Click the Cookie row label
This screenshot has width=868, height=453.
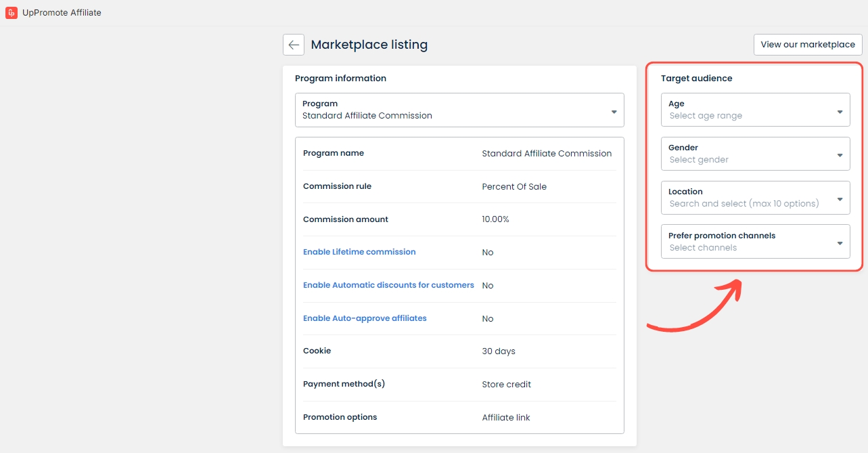(x=317, y=351)
